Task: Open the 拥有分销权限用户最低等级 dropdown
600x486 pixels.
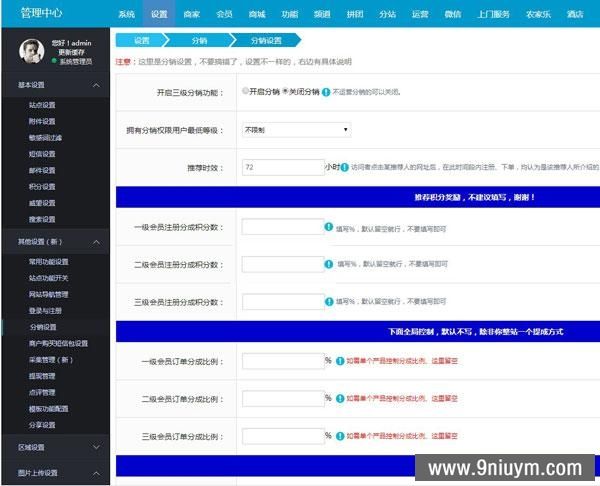Action: (x=297, y=130)
